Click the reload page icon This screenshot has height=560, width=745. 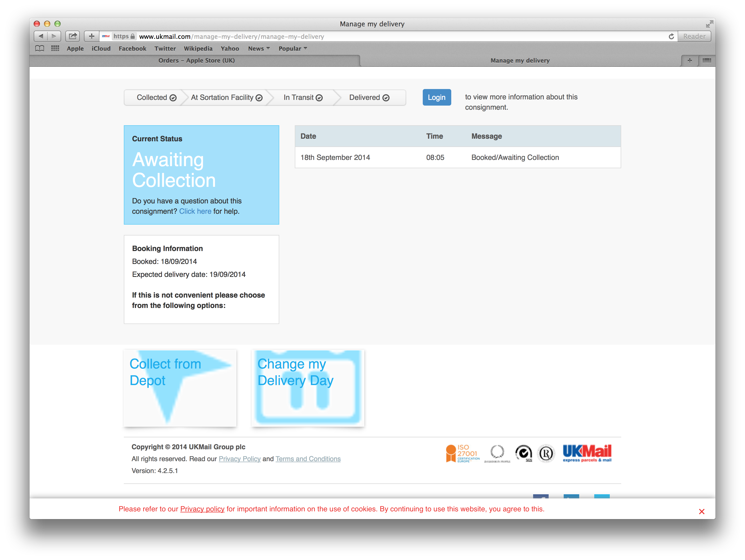pyautogui.click(x=671, y=36)
